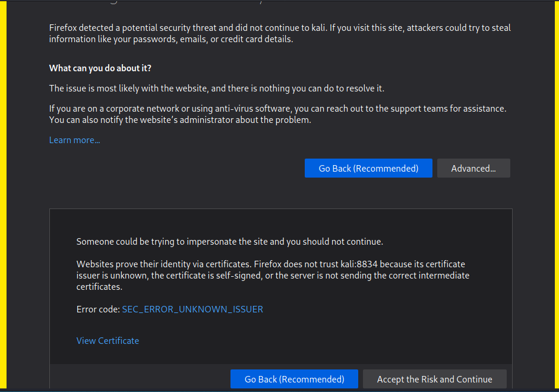Click the upper Go Back (Recommended) button
559x392 pixels.
click(368, 168)
